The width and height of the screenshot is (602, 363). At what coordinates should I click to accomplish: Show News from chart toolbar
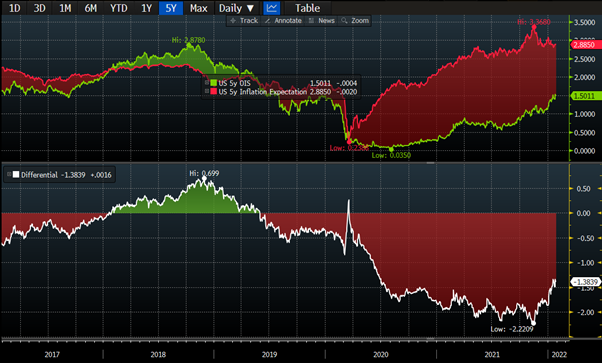coord(326,20)
